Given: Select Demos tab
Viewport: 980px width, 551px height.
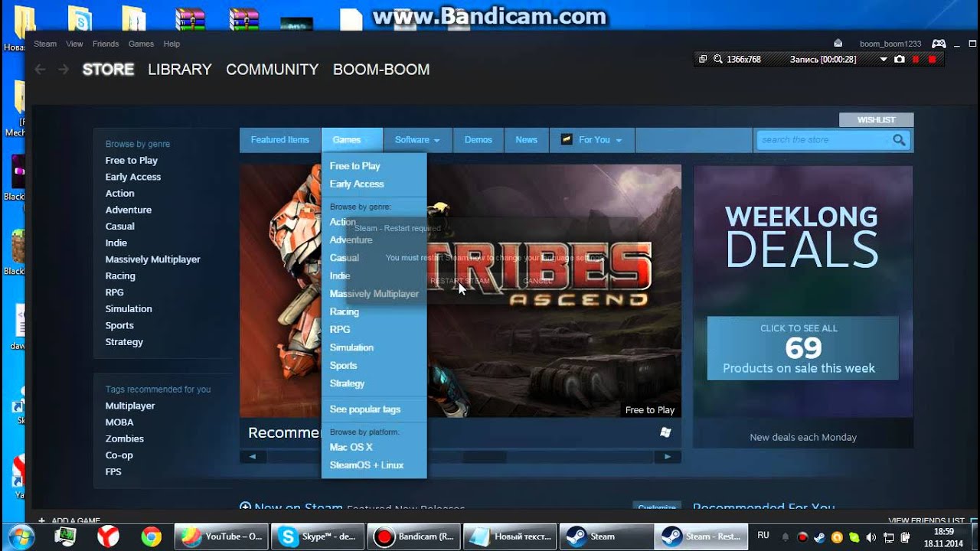Looking at the screenshot, I should (x=479, y=140).
